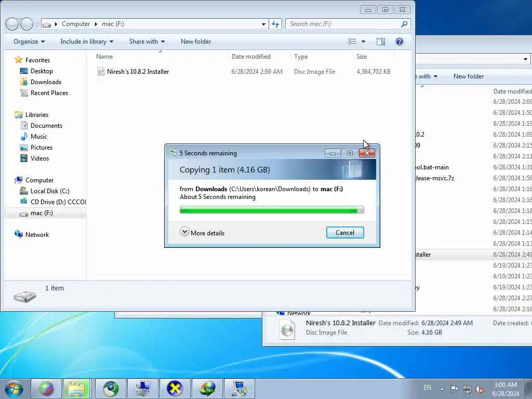532x399 pixels.
Task: Click the Local Disk (C:) drive icon
Action: click(24, 191)
